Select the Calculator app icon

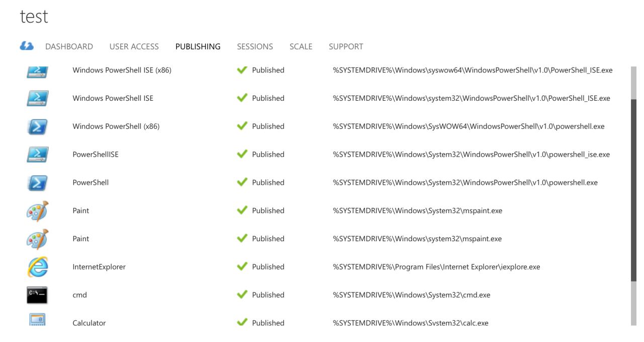coord(37,320)
